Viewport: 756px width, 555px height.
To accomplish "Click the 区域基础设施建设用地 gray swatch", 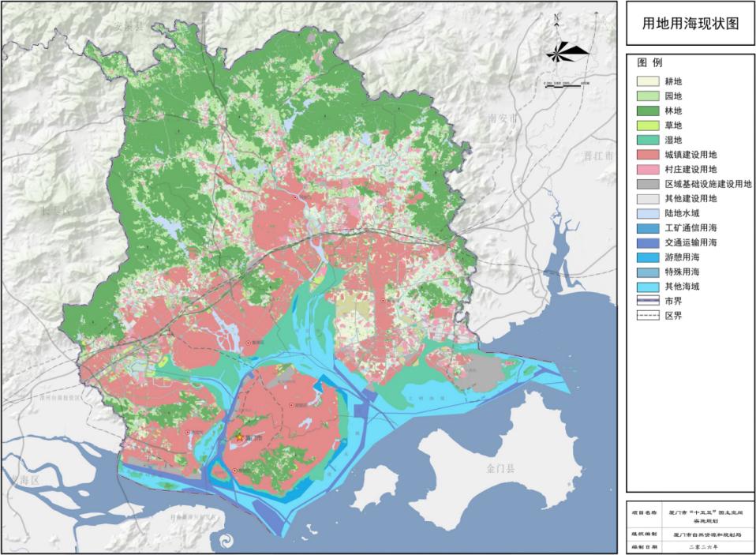I will pyautogui.click(x=648, y=184).
